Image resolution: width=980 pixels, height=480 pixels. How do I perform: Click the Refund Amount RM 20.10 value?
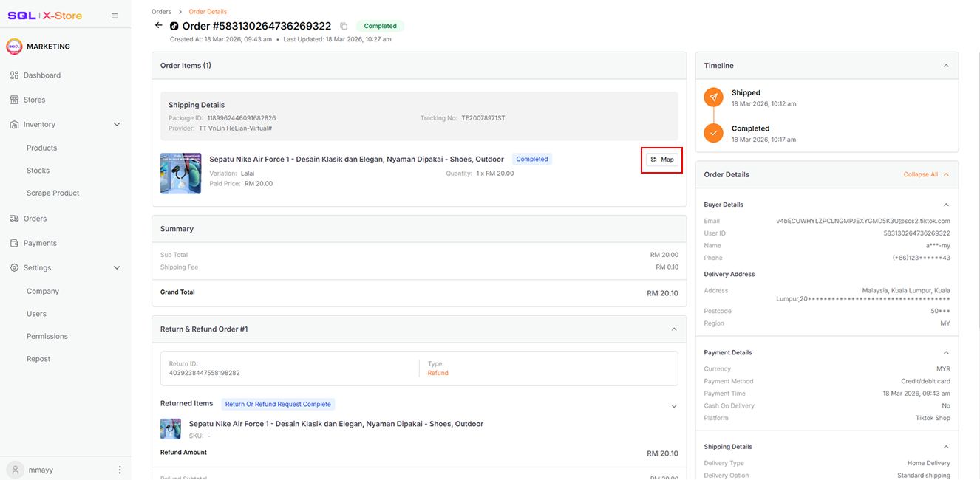tap(662, 453)
